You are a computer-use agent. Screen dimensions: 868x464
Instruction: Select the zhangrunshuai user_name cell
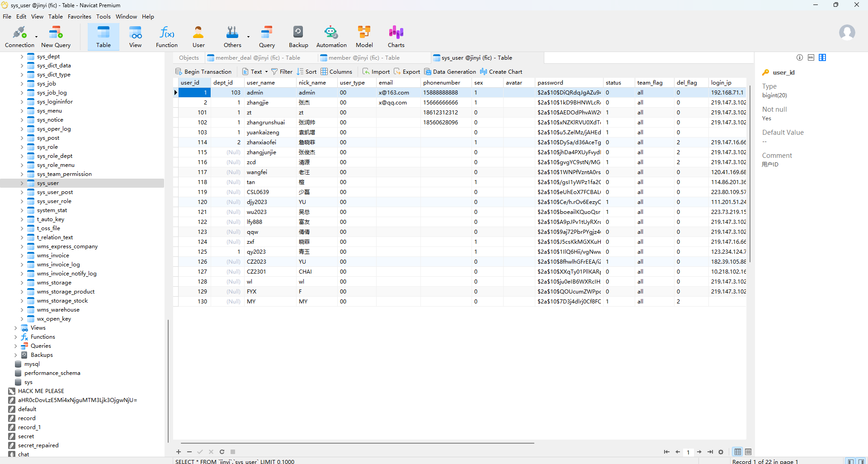pos(270,123)
